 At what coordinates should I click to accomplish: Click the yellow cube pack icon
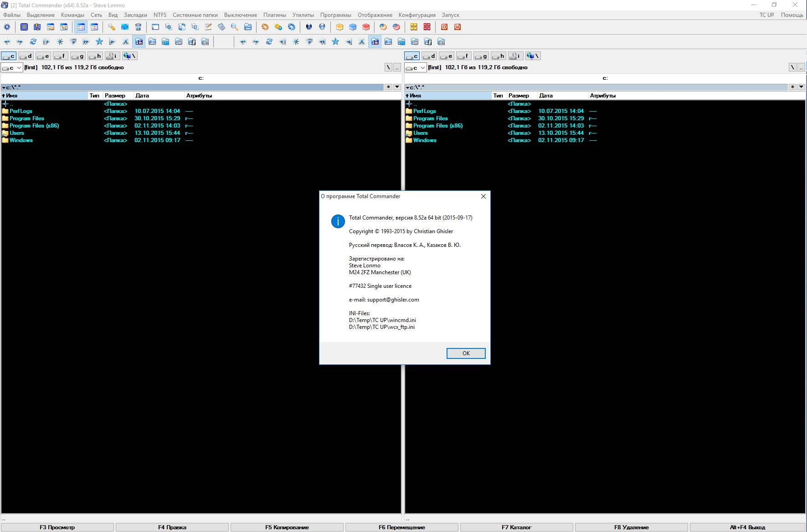339,27
